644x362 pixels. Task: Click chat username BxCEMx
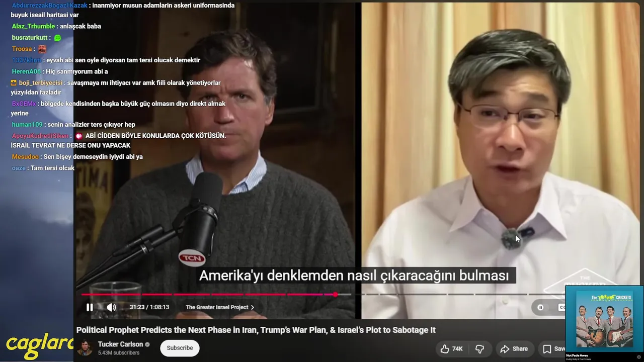pyautogui.click(x=24, y=104)
